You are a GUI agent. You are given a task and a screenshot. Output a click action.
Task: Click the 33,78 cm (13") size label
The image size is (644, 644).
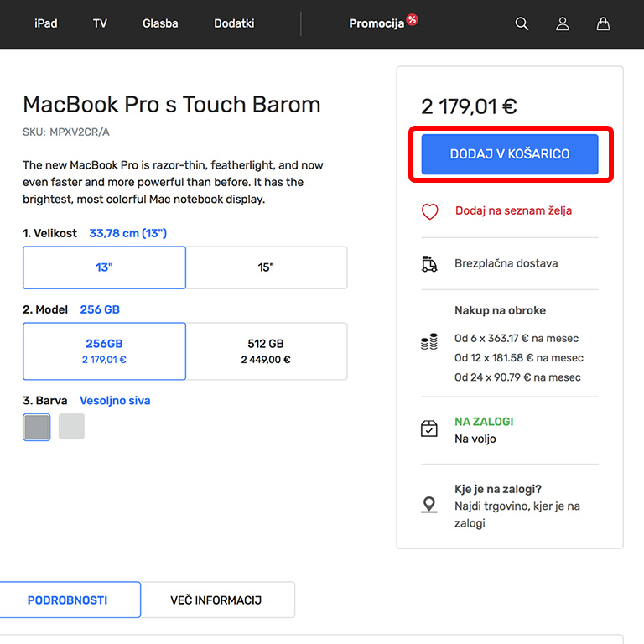[128, 233]
